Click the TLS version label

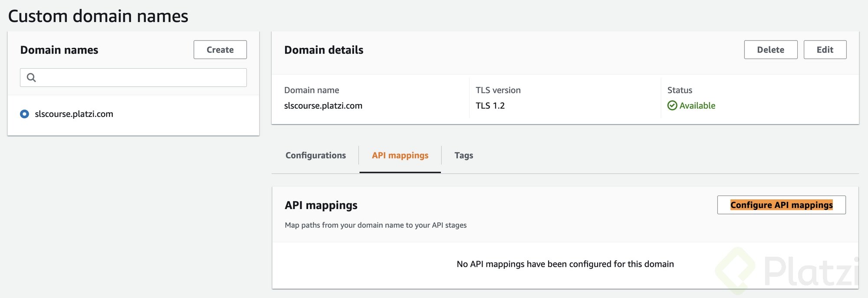498,90
